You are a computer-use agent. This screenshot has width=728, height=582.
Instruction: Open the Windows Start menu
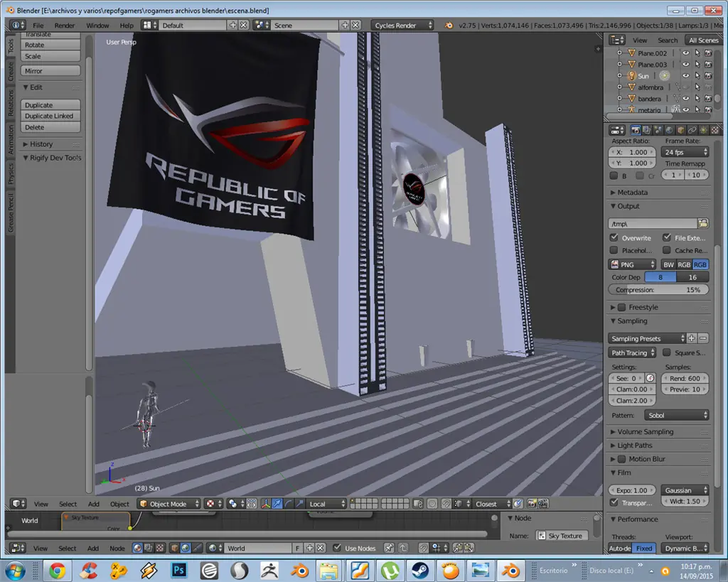pos(16,571)
